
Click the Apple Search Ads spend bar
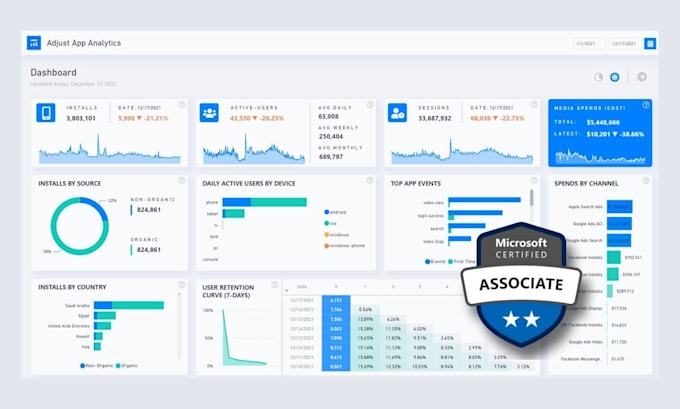619,206
